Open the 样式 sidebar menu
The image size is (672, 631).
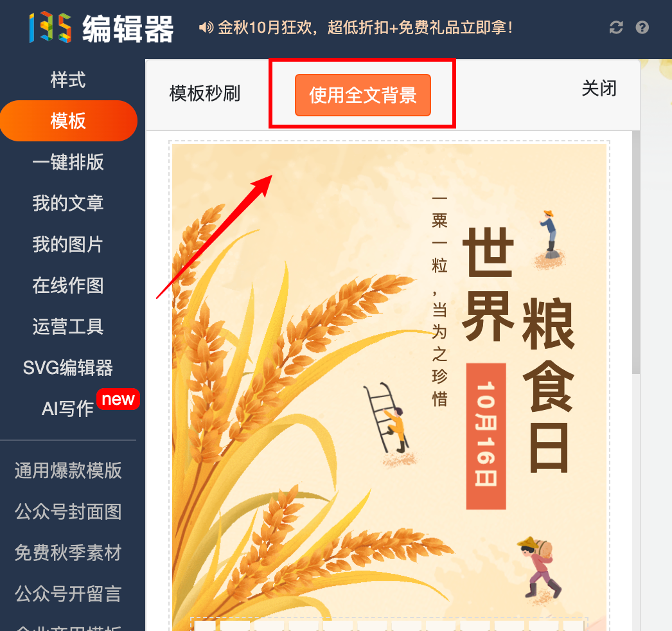coord(68,80)
